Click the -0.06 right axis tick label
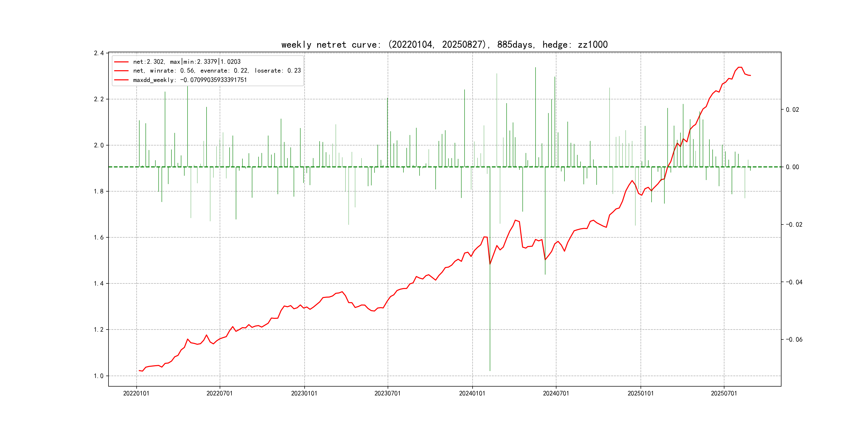 click(x=794, y=340)
